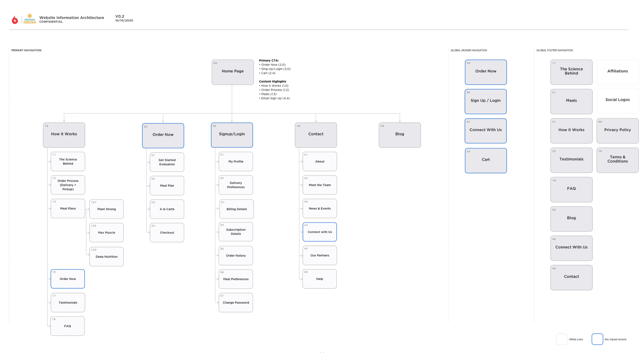Viewport: 644px width, 362px height.
Task: Click the Deep Nutrition node
Action: pos(106,257)
